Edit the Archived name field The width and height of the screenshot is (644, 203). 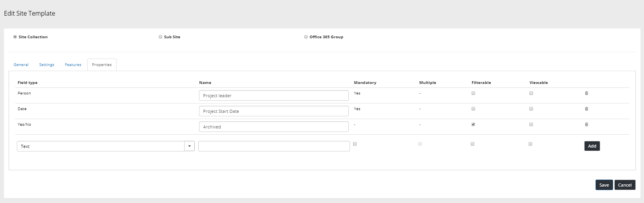tap(274, 127)
